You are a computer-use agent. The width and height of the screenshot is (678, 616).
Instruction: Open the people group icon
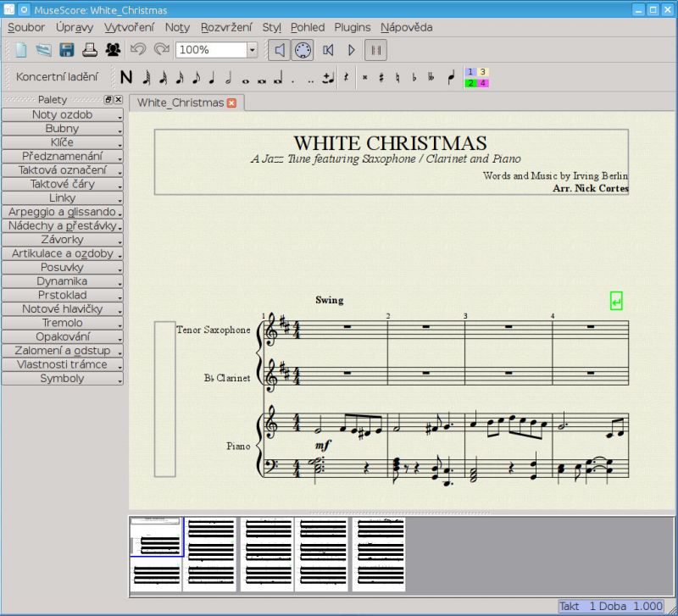point(113,50)
